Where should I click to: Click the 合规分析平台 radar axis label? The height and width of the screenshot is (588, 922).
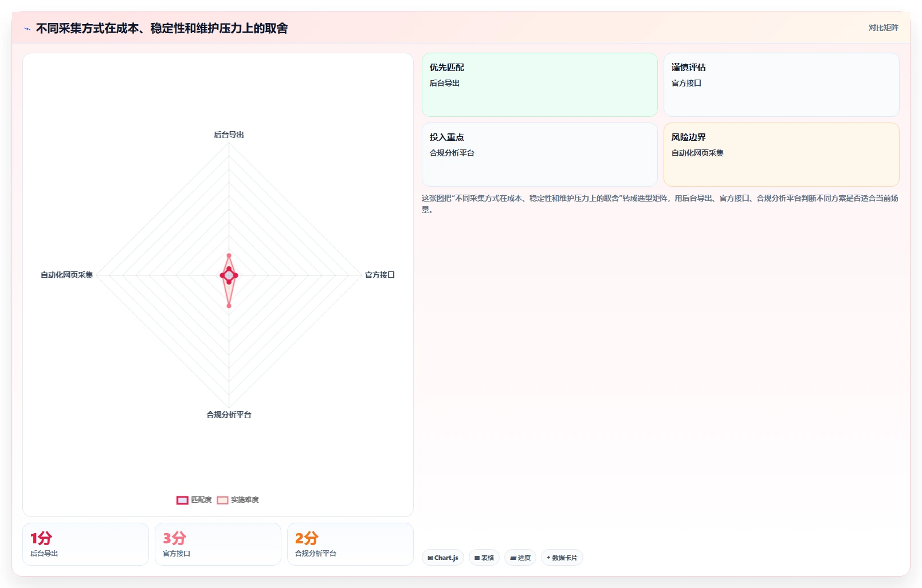229,415
